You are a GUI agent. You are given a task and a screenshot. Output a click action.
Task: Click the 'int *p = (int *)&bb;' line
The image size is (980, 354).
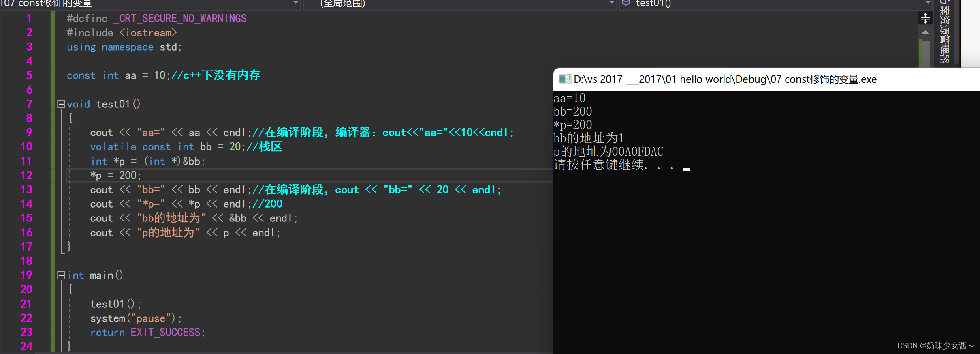148,161
